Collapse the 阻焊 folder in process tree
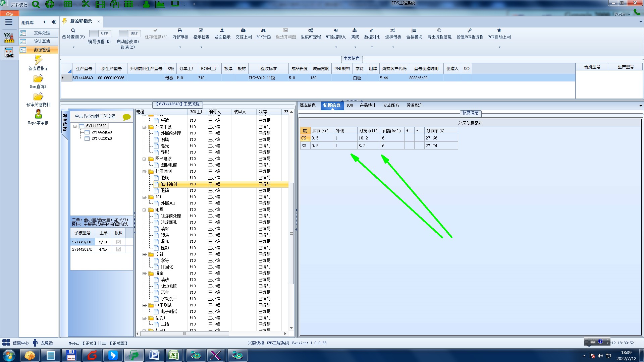 click(144, 210)
